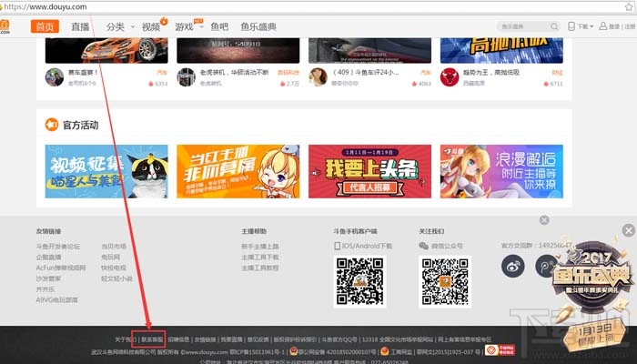
Task: Open the Weibo round icon
Action: coord(512,266)
